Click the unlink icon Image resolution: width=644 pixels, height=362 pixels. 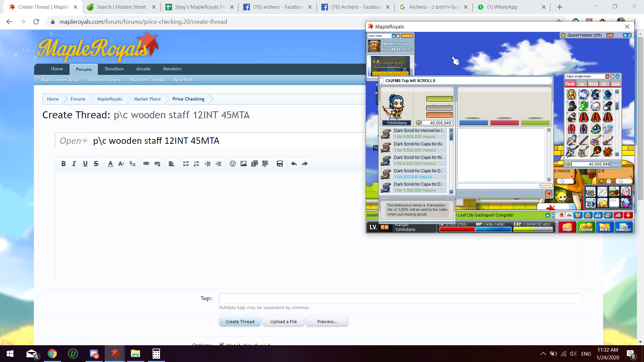[157, 164]
